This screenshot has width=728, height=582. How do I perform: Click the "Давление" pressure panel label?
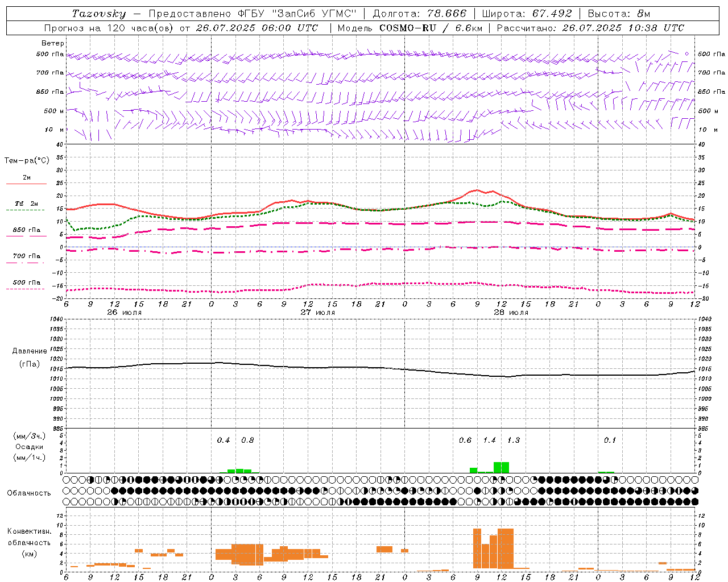tap(30, 351)
